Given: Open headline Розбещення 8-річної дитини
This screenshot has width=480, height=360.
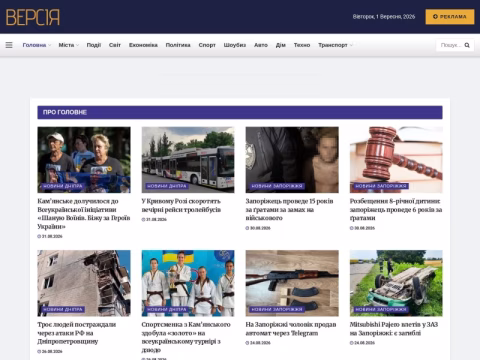Looking at the screenshot, I should (x=396, y=210).
